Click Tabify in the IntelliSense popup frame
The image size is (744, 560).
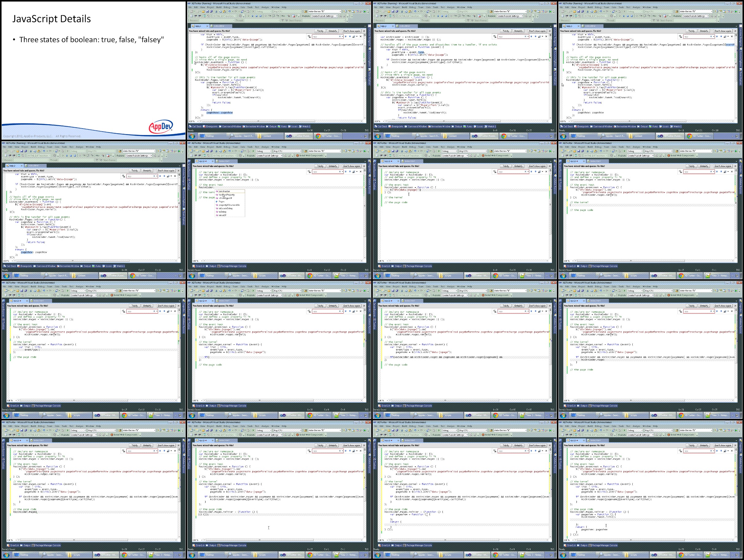coord(320,166)
